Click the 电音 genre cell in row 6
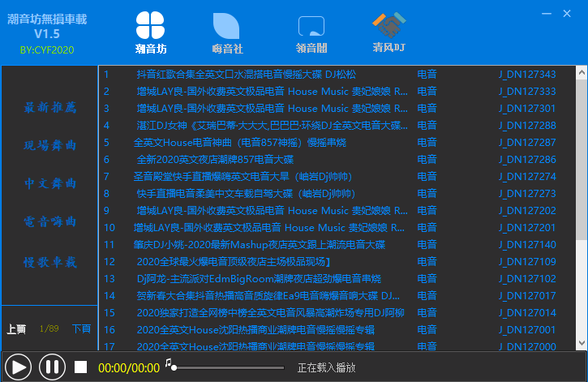 [x=427, y=160]
